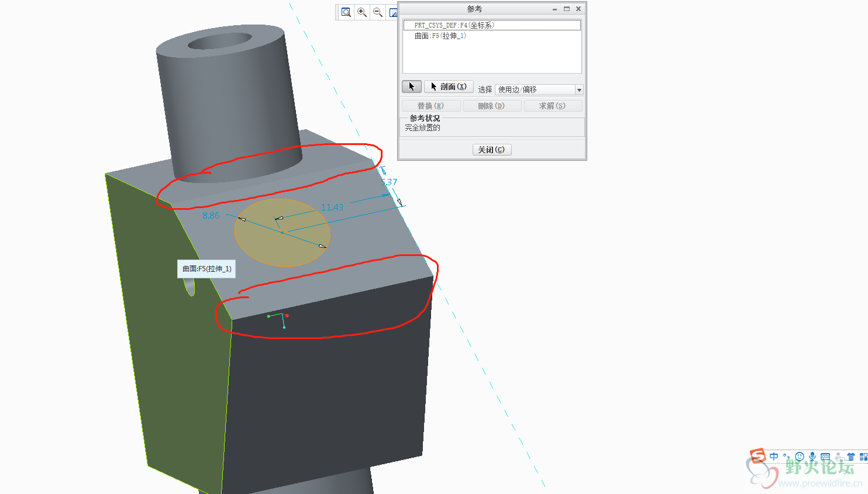This screenshot has height=494, width=868.
Task: Click the Refit zoom-to-fit icon
Action: pos(346,12)
